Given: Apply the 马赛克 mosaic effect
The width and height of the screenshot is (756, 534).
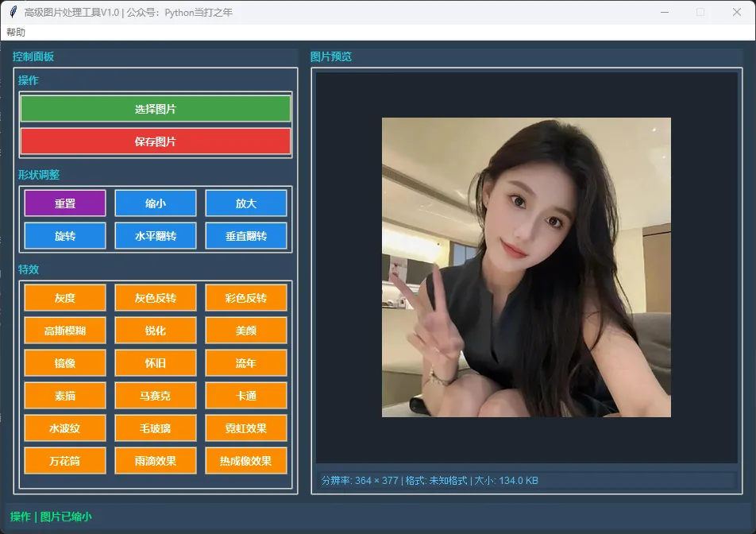Looking at the screenshot, I should [155, 395].
